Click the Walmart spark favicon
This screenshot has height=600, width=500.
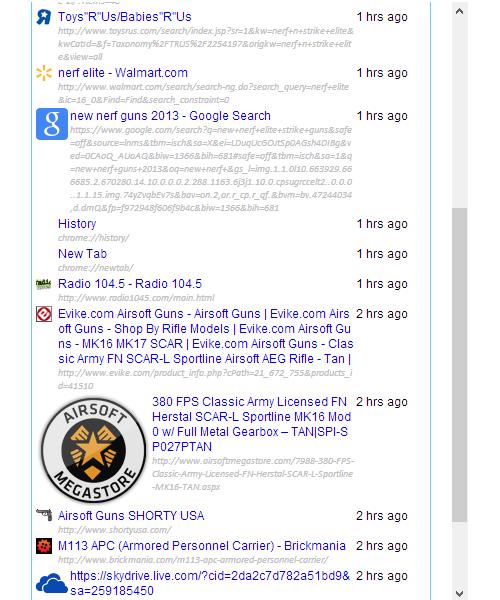pos(44,73)
